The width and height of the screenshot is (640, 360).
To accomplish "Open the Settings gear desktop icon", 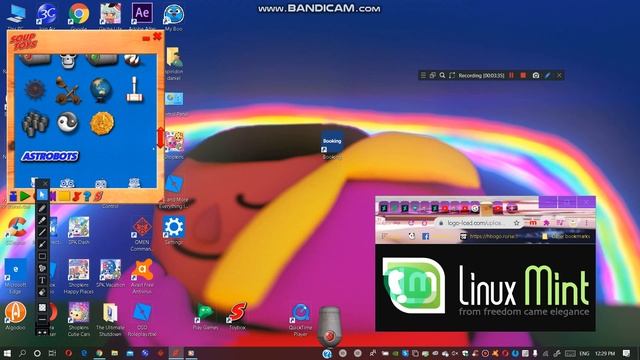I will [173, 231].
